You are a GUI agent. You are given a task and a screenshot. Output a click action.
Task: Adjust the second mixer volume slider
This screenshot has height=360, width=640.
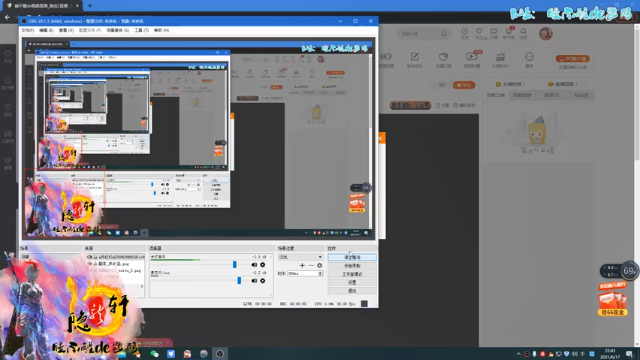tap(239, 281)
